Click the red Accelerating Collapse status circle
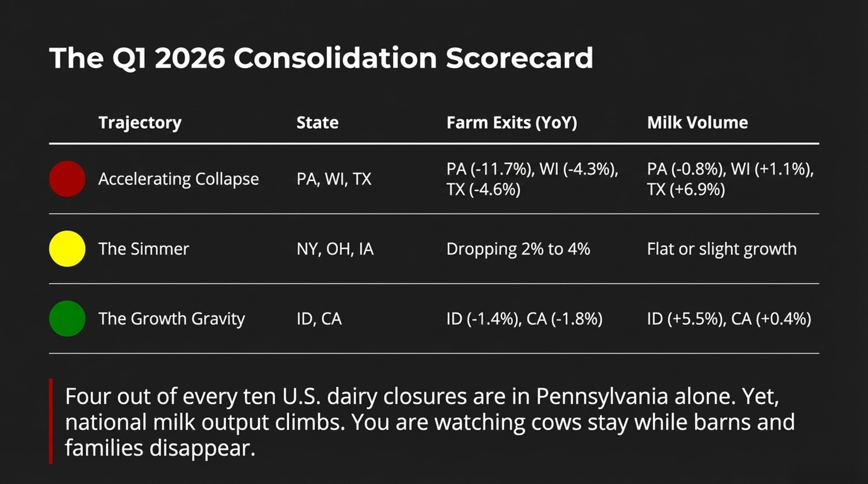Viewport: 868px width, 484px height. [67, 179]
